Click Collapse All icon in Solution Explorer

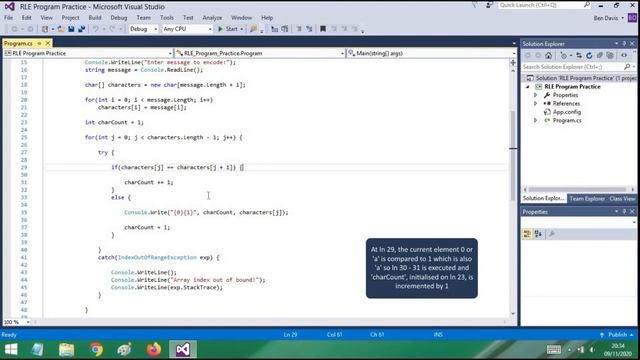click(600, 56)
